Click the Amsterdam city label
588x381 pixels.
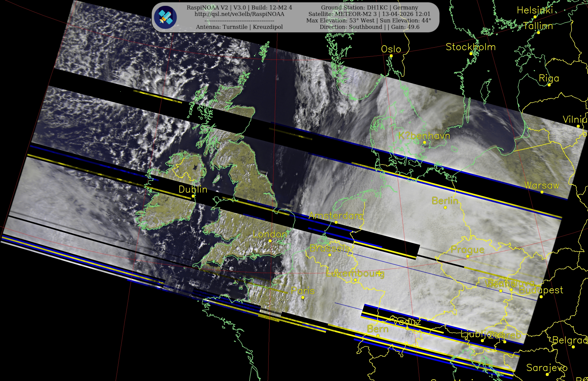(336, 216)
